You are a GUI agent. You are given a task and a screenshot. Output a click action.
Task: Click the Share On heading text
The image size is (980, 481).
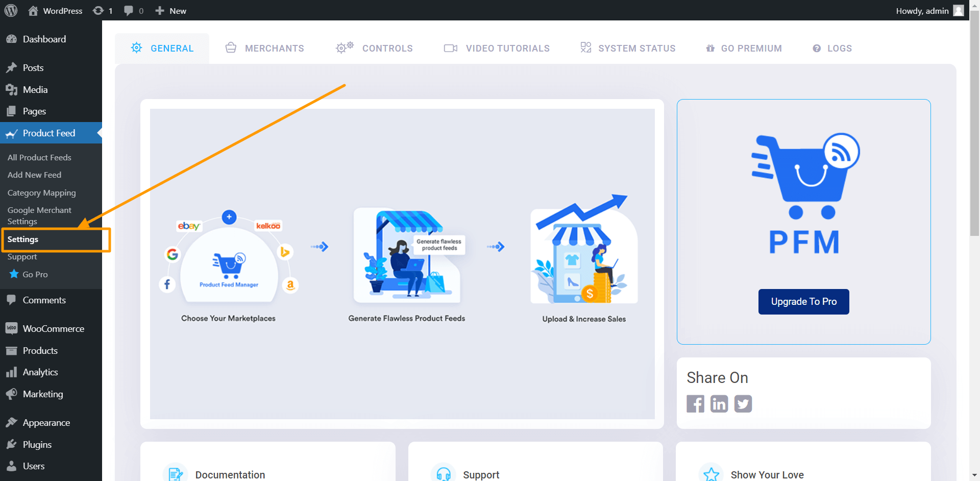tap(717, 377)
